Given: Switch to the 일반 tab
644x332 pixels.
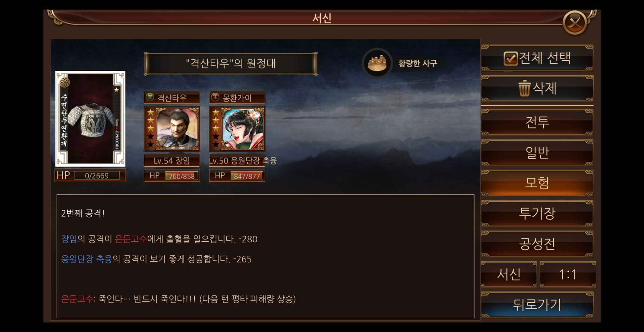Looking at the screenshot, I should 537,152.
